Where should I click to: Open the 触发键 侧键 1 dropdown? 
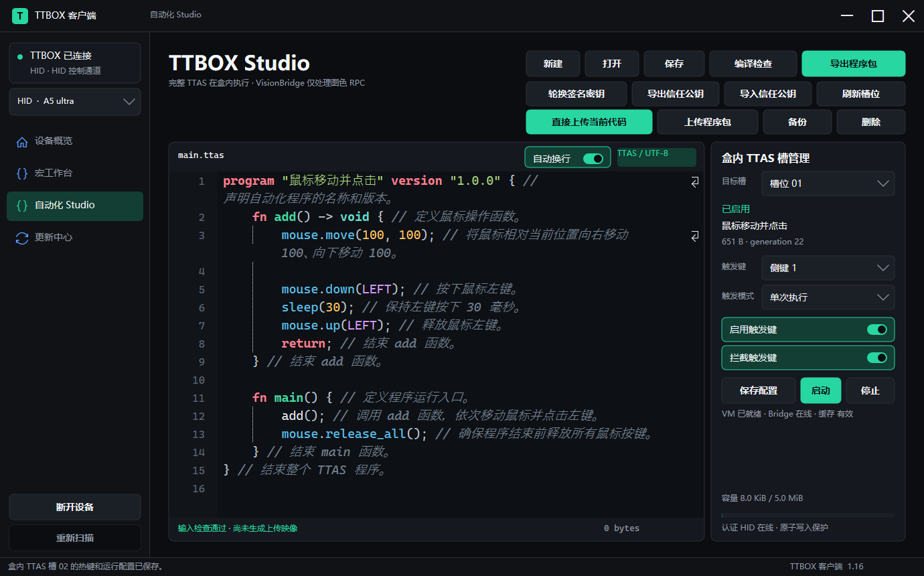828,268
